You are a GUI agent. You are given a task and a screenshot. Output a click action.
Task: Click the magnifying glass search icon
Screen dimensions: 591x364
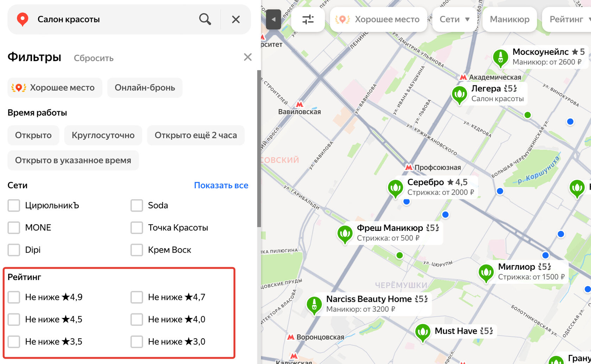pos(205,19)
